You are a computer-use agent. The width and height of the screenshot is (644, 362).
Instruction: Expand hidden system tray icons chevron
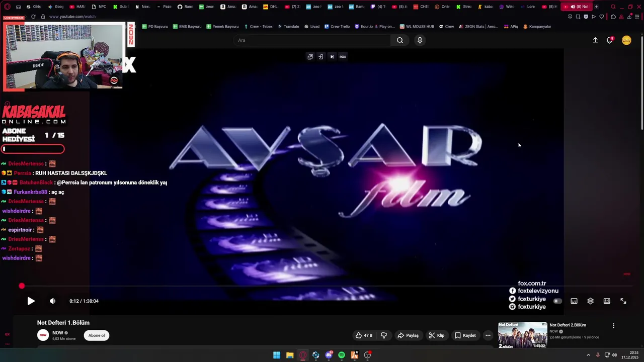pos(588,355)
